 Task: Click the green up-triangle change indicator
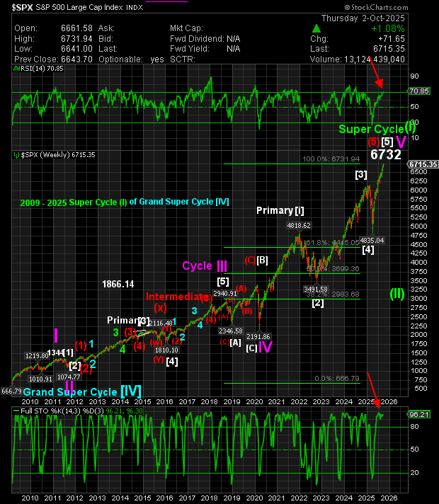point(316,28)
